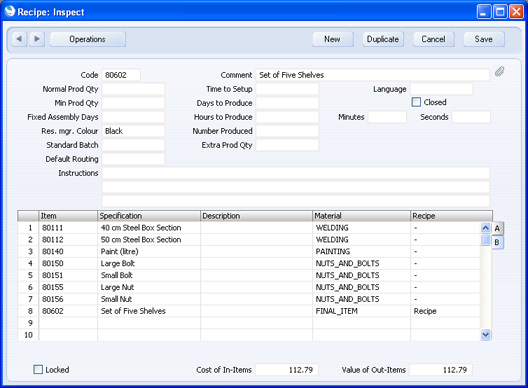Switch to flip B of the table
Viewport: 528px width, 388px height.
(x=497, y=242)
